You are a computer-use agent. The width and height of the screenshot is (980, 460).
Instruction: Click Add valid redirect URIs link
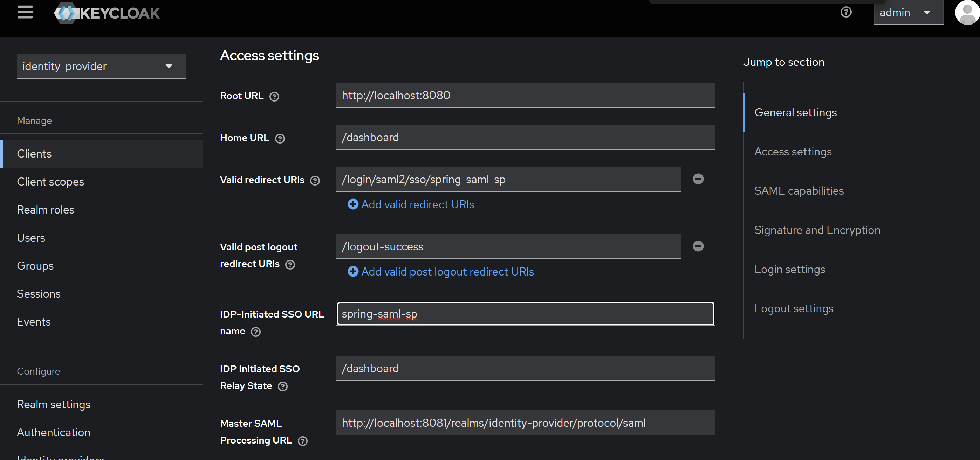pos(411,204)
